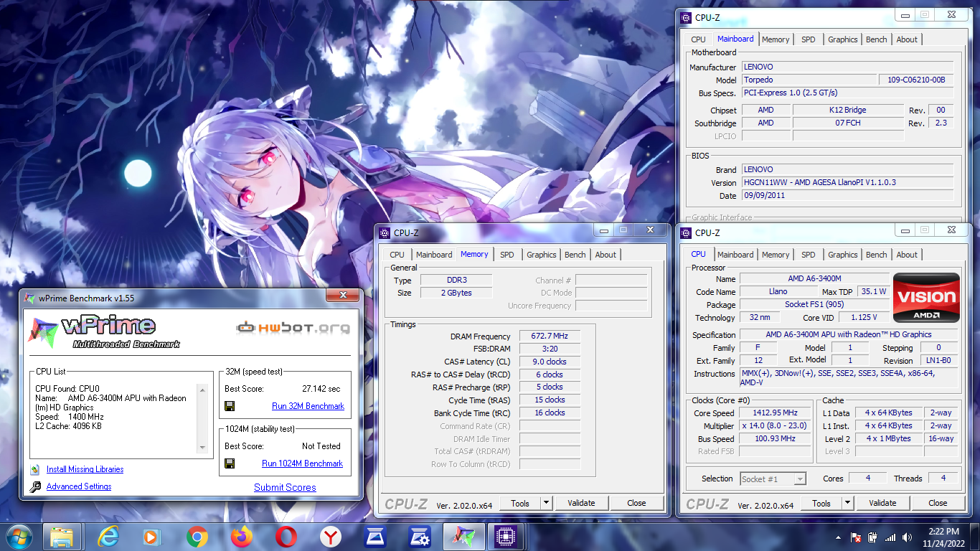The height and width of the screenshot is (551, 980).
Task: Launch Google Chrome from the taskbar
Action: click(197, 537)
